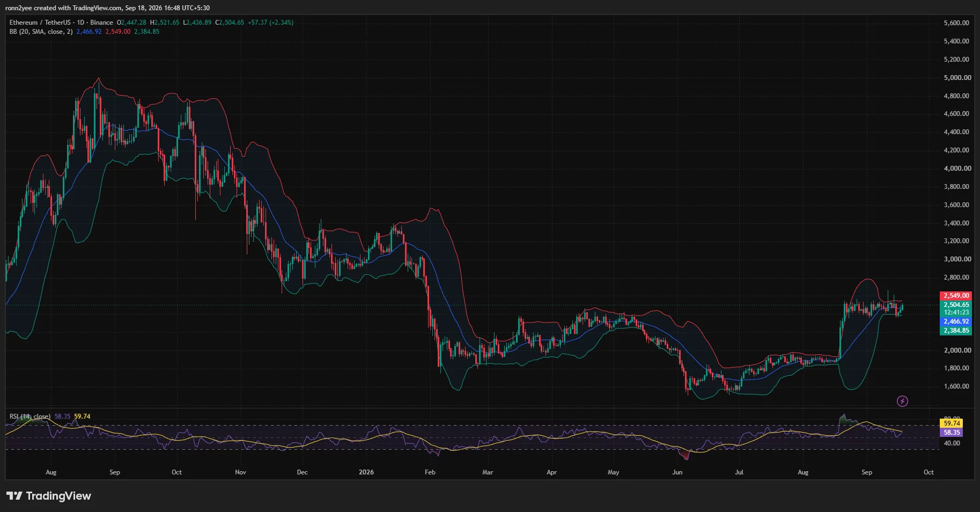
Task: Click the 3,600.00 price axis tick
Action: click(x=956, y=205)
